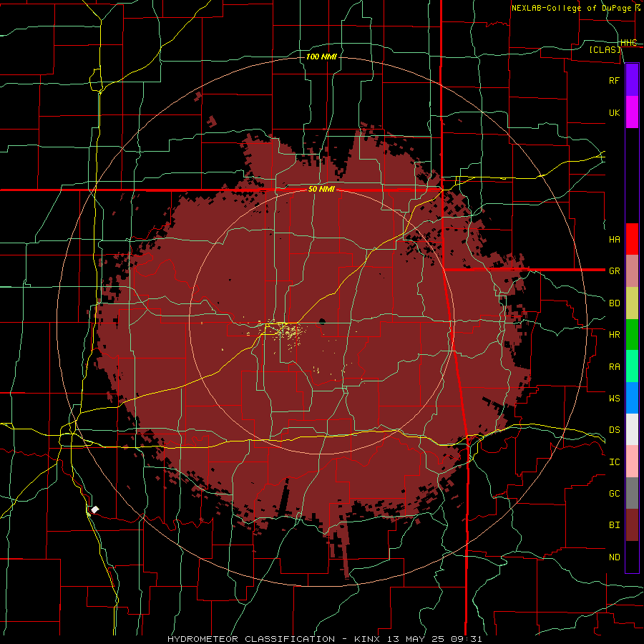Click the RA bright green legend swatch

[x=632, y=366]
